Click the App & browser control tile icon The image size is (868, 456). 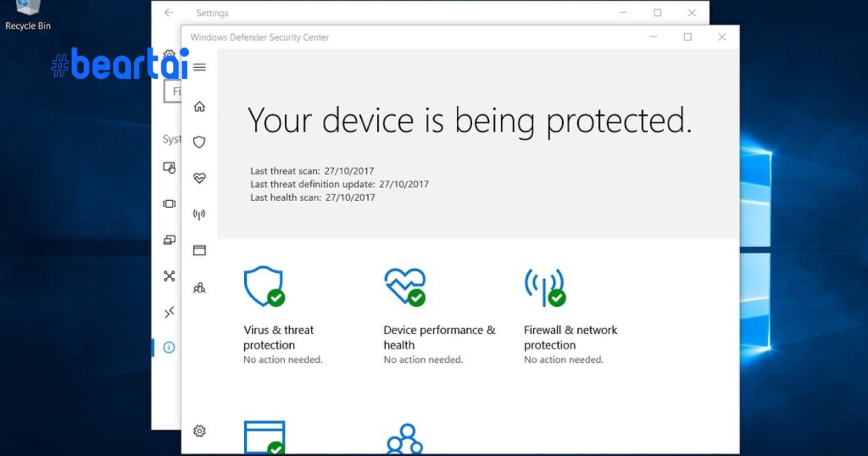point(265,437)
